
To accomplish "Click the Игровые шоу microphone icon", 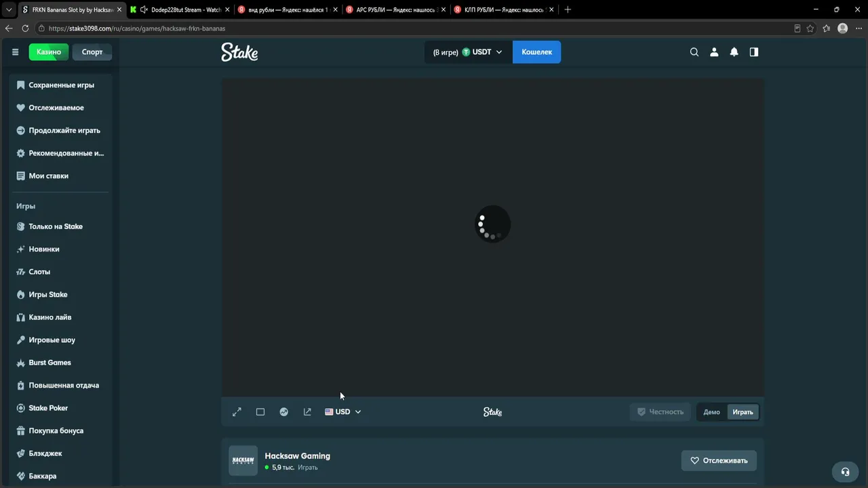I will (x=20, y=340).
